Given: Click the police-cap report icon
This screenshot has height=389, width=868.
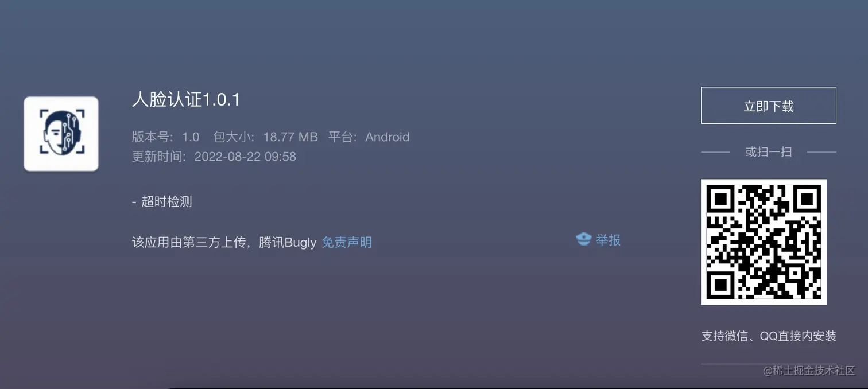Looking at the screenshot, I should pos(583,239).
